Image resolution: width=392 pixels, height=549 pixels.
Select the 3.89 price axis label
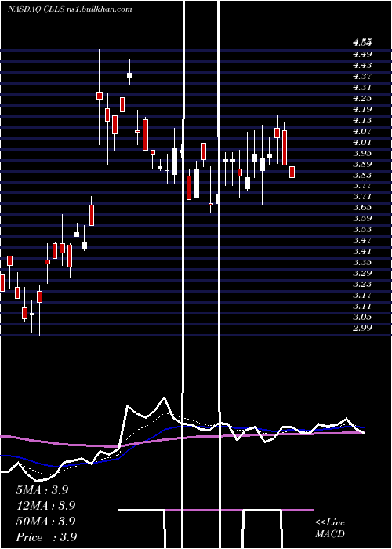(362, 164)
